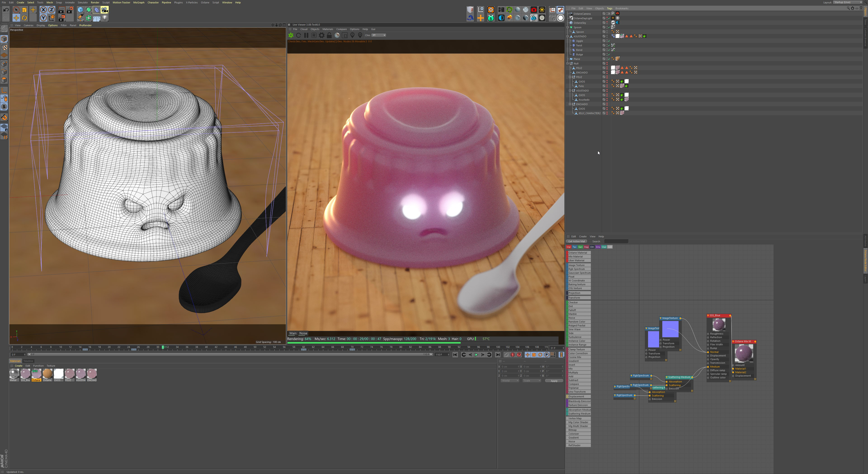Pause the Live Viewer render

306,35
